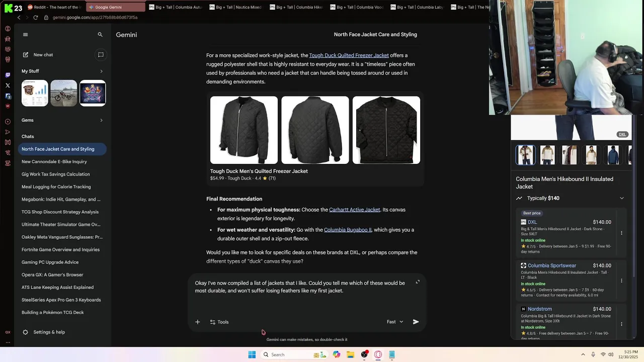The image size is (644, 362).
Task: Switch to Big + Tall Columbia Vood tab
Action: tap(357, 7)
